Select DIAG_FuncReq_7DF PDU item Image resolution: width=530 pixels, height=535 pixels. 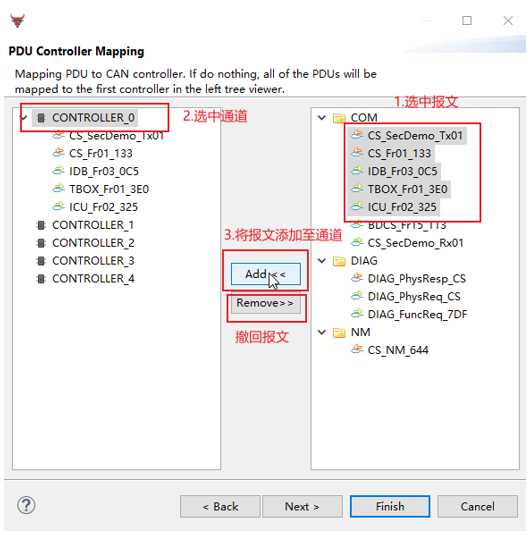[x=417, y=314]
